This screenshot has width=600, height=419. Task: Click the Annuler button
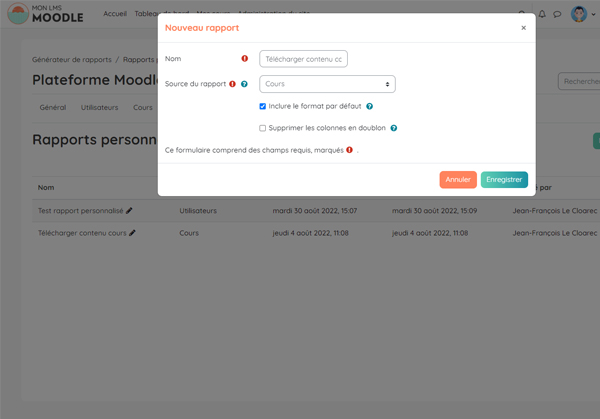point(458,180)
